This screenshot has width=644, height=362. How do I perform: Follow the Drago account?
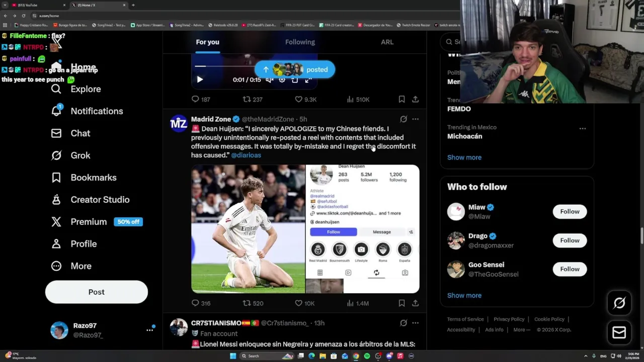(x=570, y=240)
